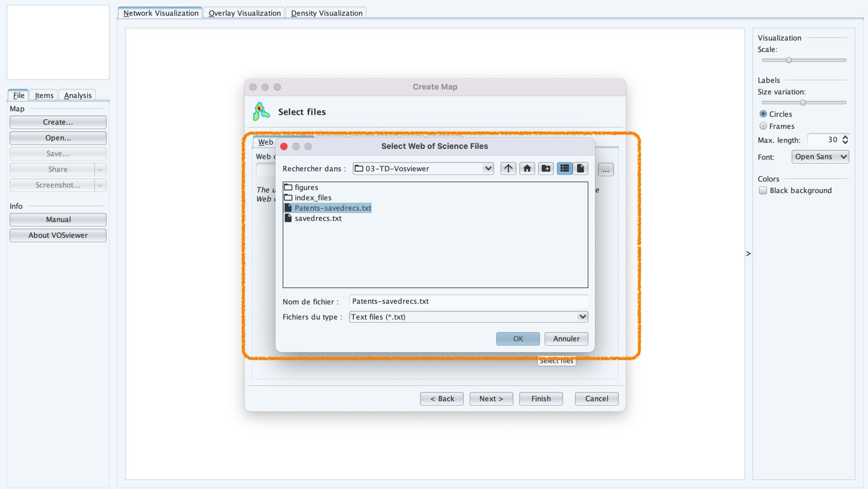This screenshot has width=868, height=489.
Task: Click the Annuler button
Action: (x=566, y=339)
